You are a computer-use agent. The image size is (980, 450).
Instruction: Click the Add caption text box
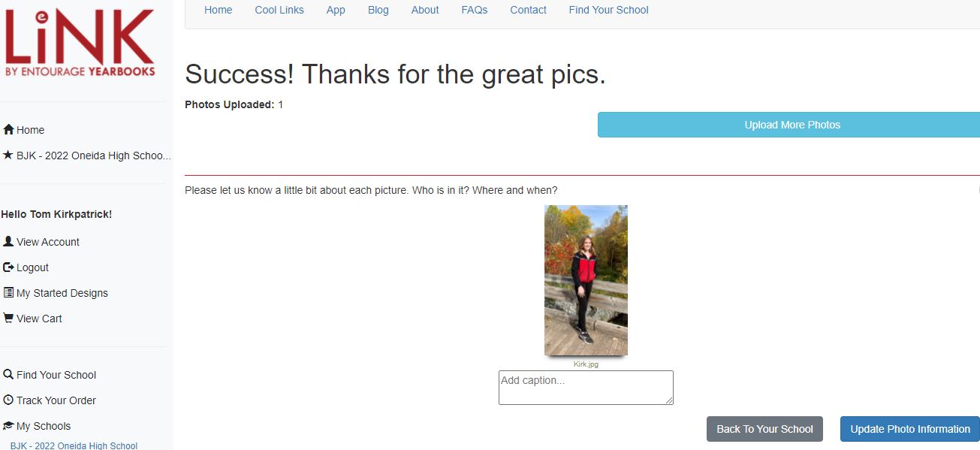point(586,388)
